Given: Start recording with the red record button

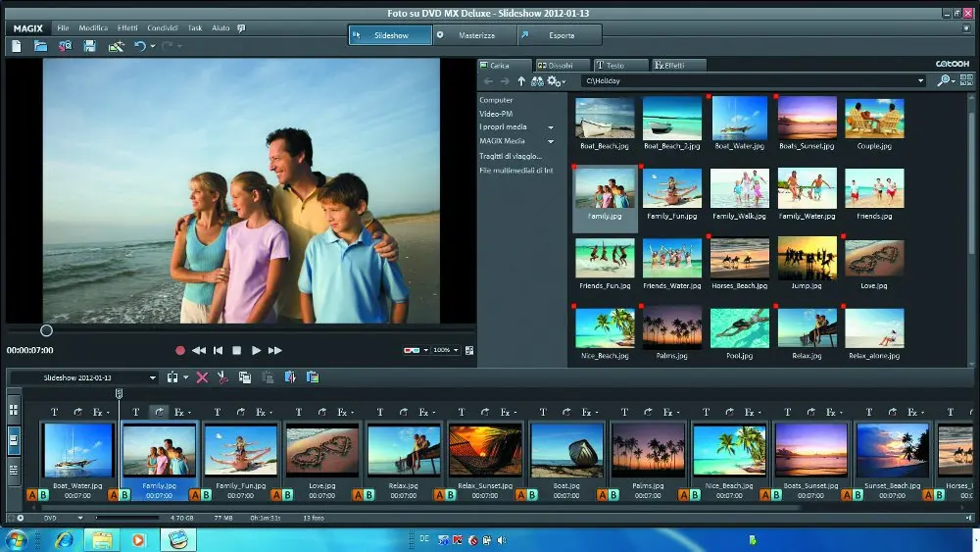Looking at the screenshot, I should coord(180,351).
